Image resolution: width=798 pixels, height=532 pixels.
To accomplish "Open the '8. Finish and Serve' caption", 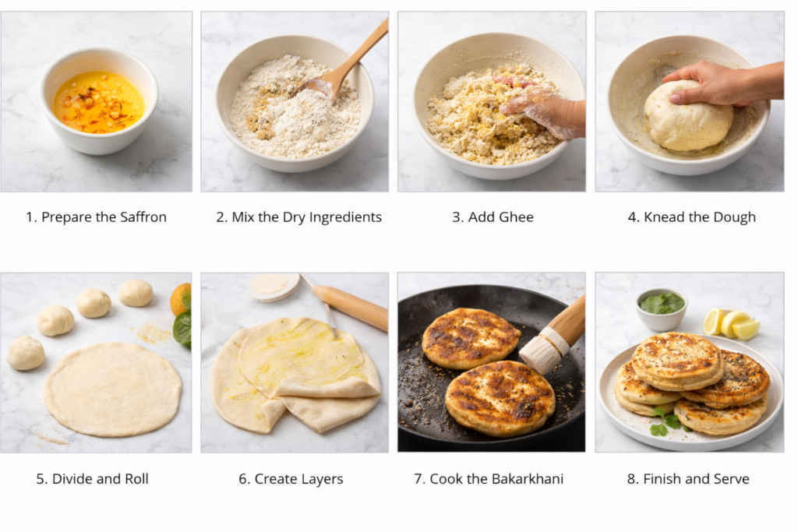I will [688, 478].
